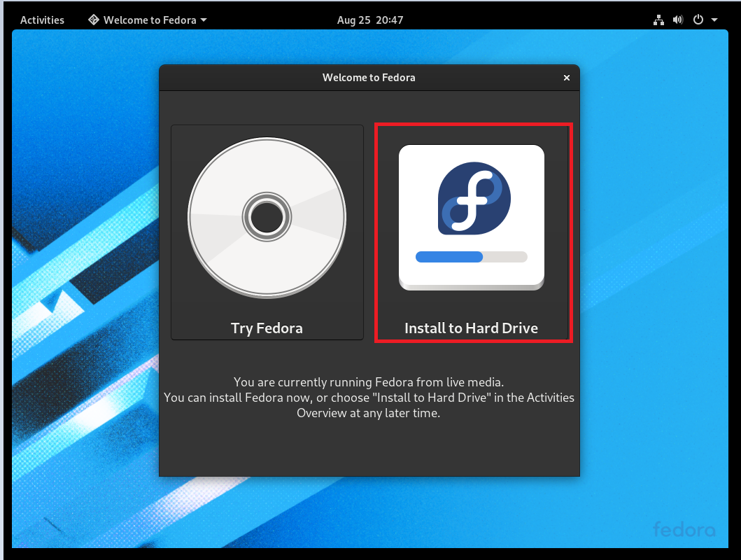Click the volume speaker icon

click(678, 20)
